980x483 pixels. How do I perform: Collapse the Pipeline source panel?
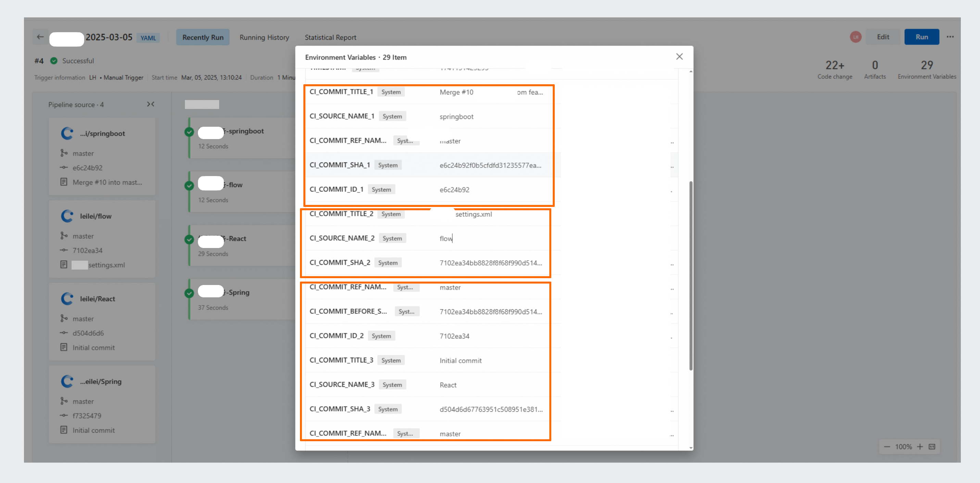[151, 104]
